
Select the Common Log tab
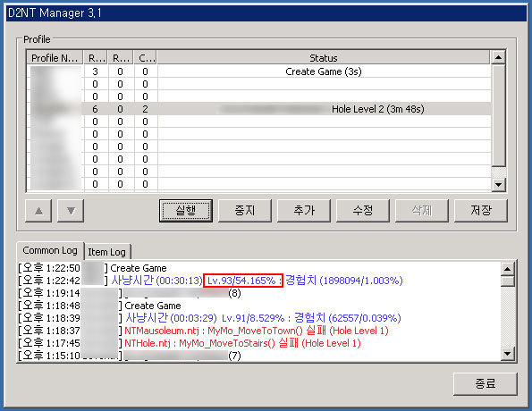pyautogui.click(x=50, y=250)
